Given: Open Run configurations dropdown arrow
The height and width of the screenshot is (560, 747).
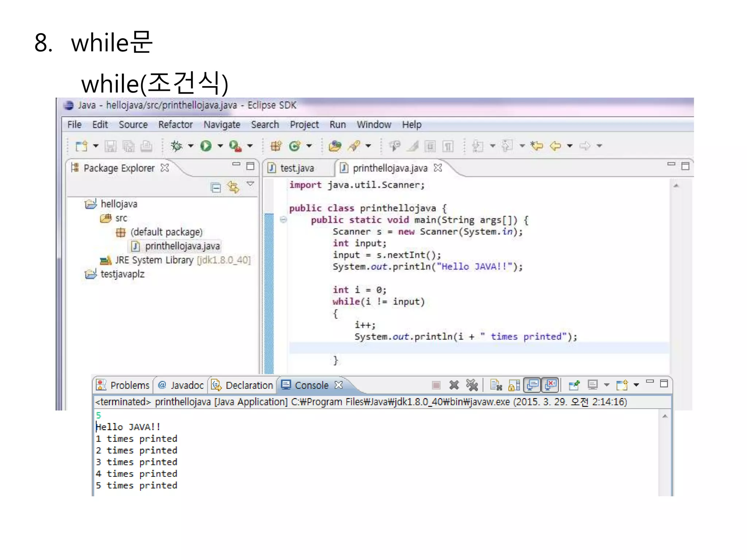Looking at the screenshot, I should [x=220, y=146].
